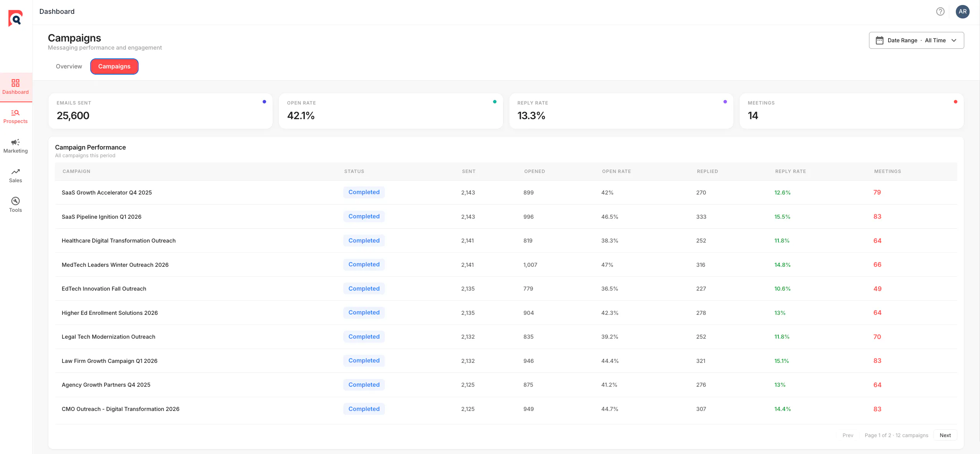
Task: Click the Page 1 of 2 · 12 campaigns text
Action: [x=896, y=435]
